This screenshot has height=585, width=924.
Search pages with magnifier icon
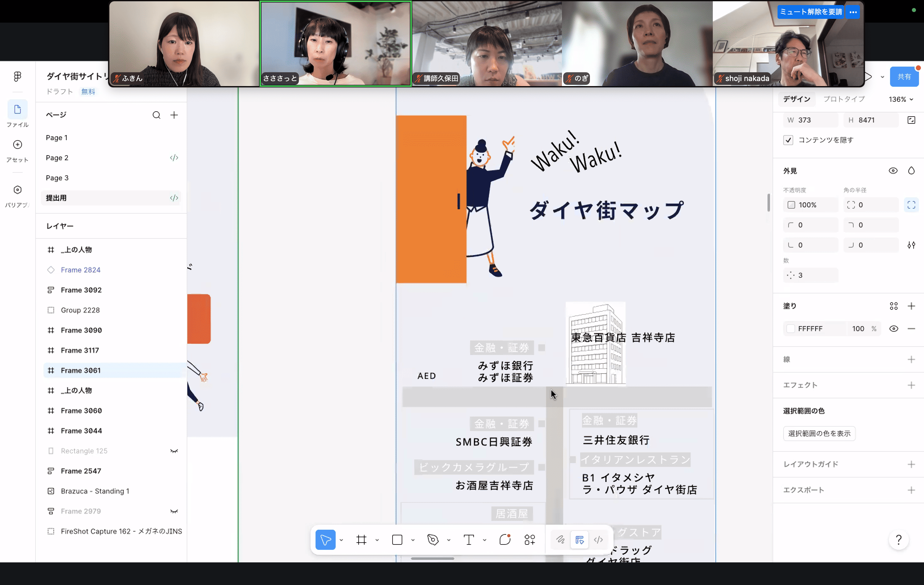coord(156,115)
